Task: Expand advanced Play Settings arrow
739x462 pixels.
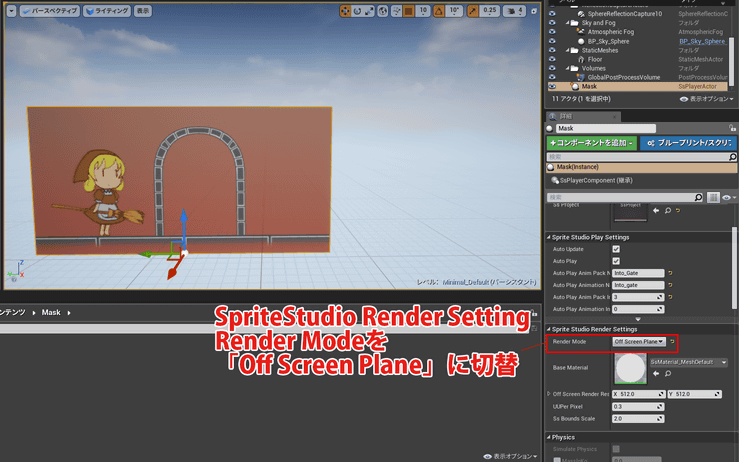Action: click(638, 319)
